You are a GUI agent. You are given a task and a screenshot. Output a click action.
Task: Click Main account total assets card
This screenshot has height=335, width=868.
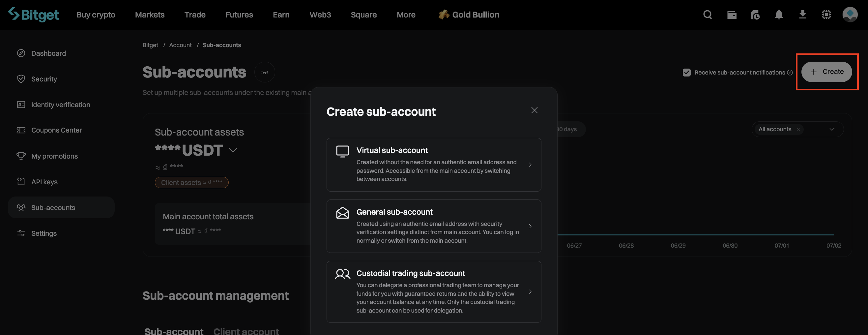233,224
